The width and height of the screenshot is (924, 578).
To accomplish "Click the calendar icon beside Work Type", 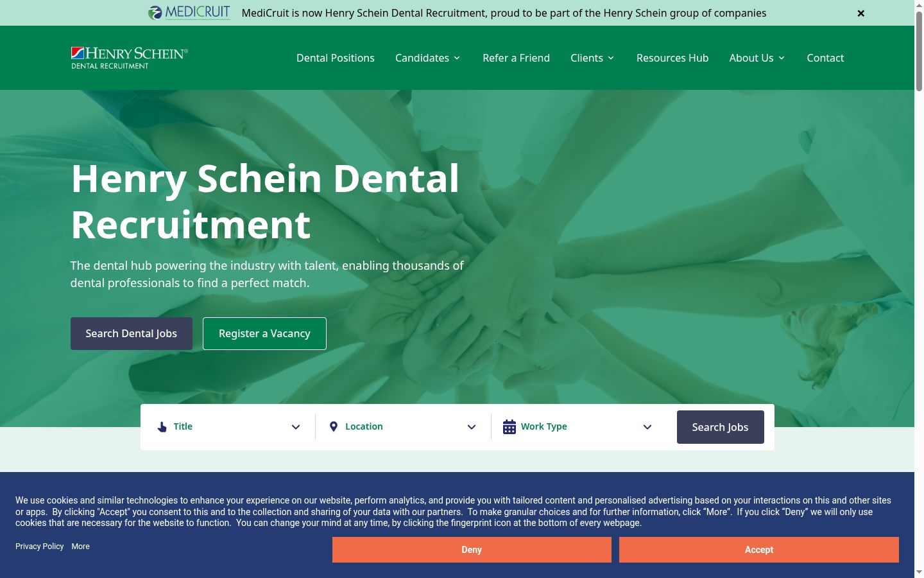I will (x=509, y=426).
